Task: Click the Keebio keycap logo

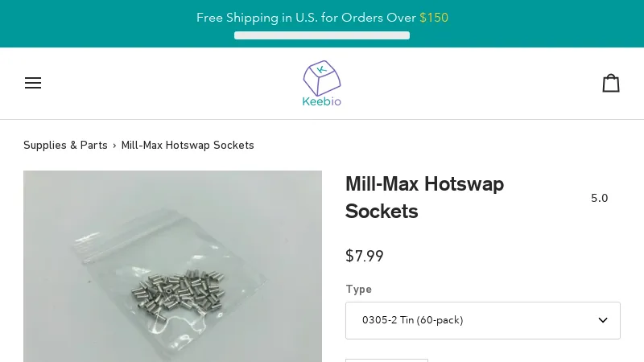Action: coord(321,78)
